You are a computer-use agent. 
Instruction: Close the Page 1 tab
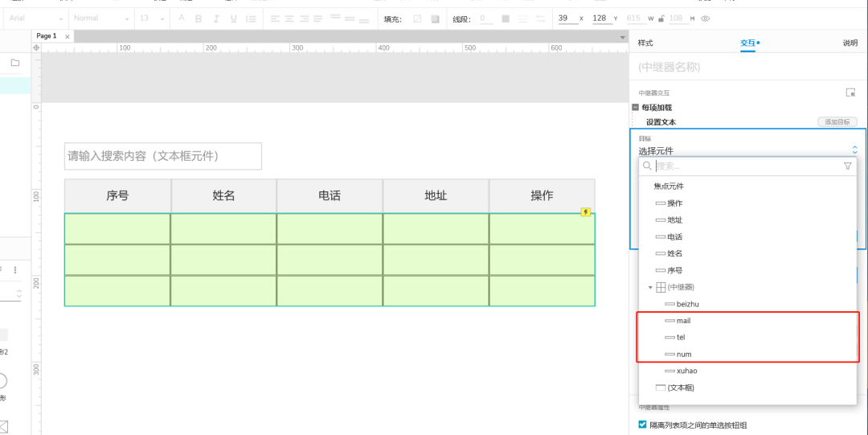(68, 37)
